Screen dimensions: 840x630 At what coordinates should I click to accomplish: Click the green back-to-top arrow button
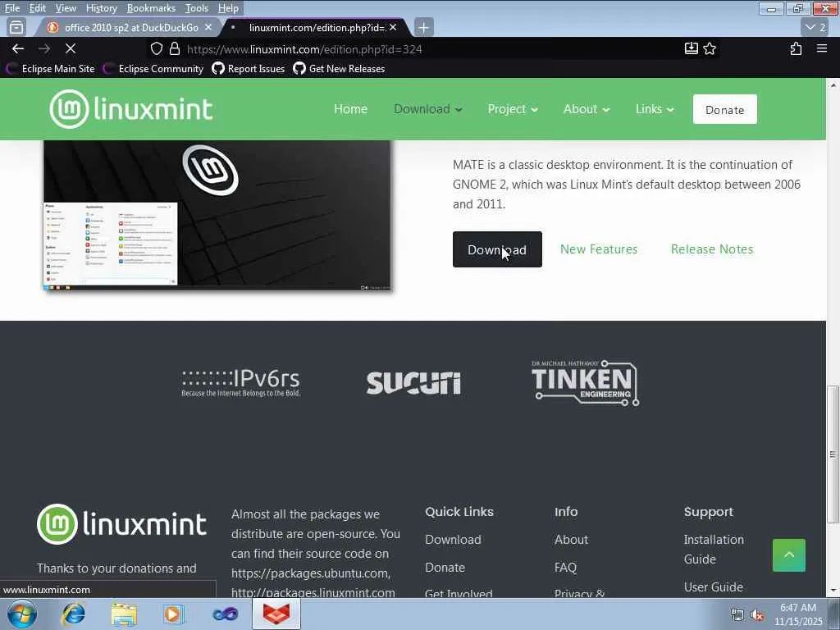coord(788,555)
